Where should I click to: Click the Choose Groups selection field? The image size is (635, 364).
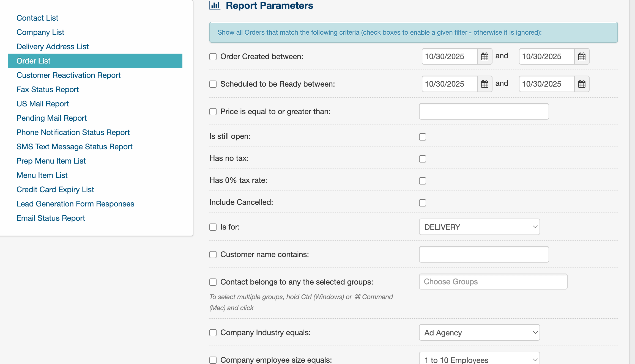(493, 282)
